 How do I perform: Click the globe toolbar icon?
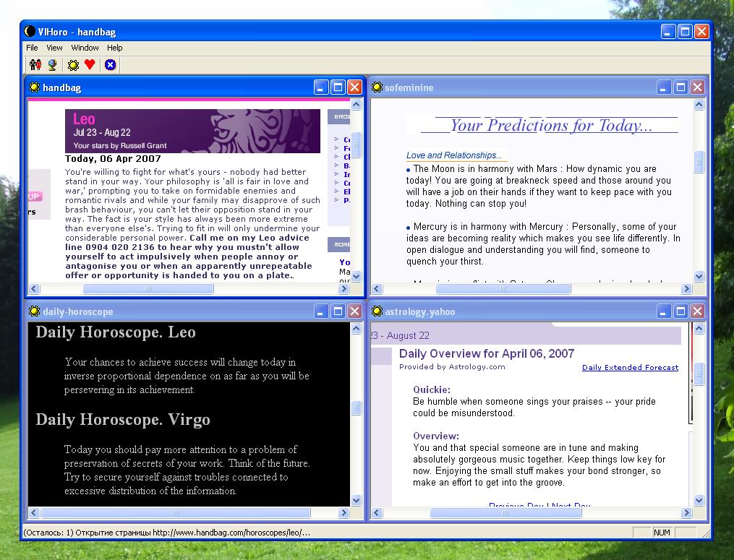[52, 65]
